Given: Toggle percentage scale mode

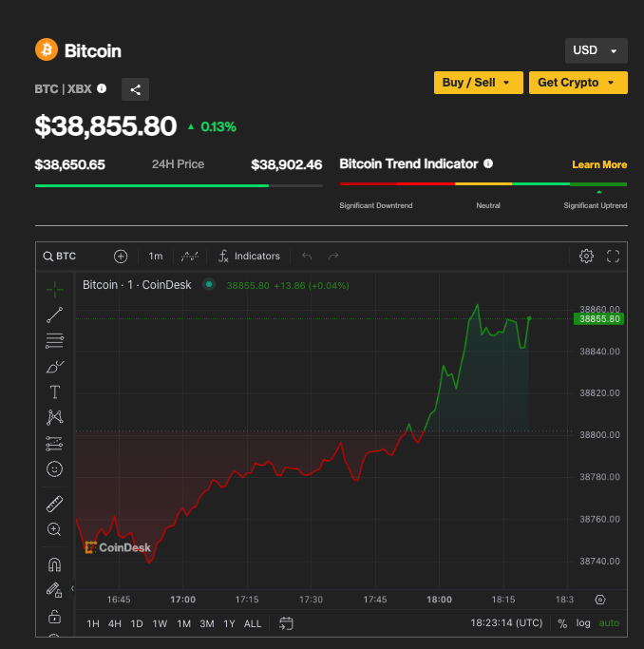Looking at the screenshot, I should pos(562,623).
